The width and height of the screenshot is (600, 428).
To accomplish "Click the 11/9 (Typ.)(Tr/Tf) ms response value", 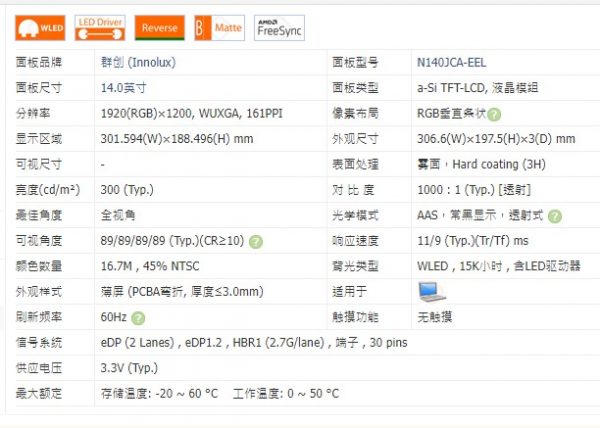I will tap(472, 241).
